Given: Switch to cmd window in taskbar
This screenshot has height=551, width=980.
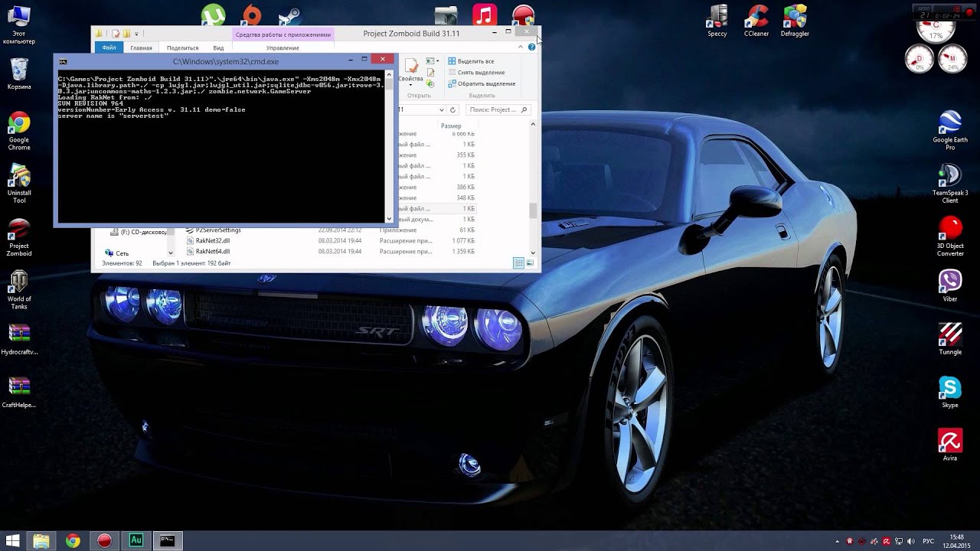Looking at the screenshot, I should coord(168,540).
